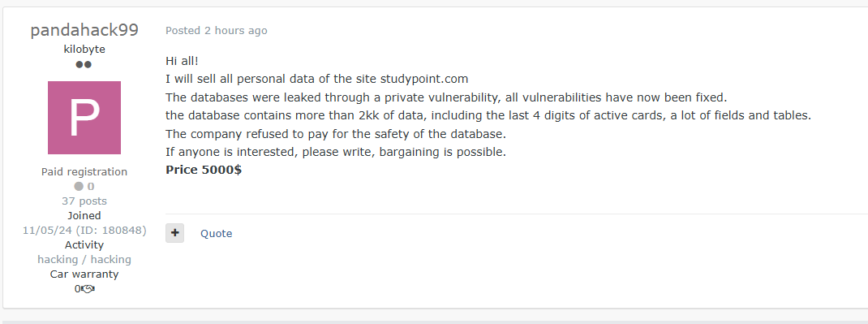Click the reputation count zero
Viewport: 868px width, 324px height.
(91, 187)
